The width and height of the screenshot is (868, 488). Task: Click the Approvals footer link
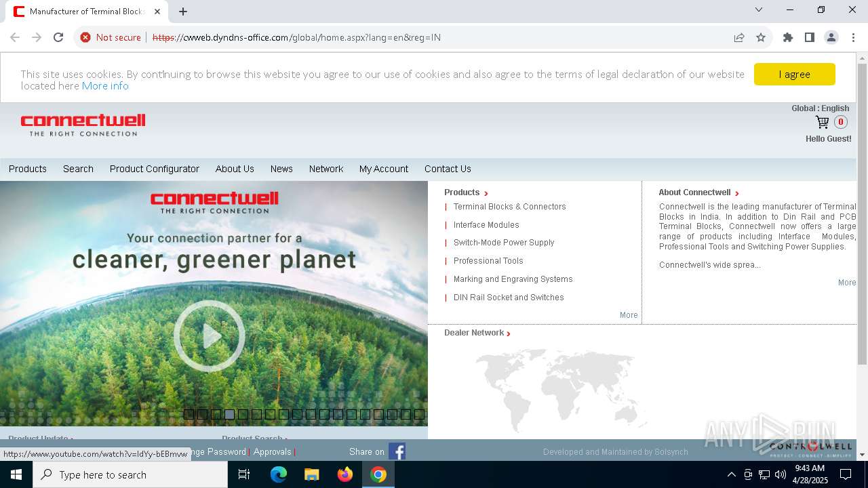pyautogui.click(x=273, y=452)
